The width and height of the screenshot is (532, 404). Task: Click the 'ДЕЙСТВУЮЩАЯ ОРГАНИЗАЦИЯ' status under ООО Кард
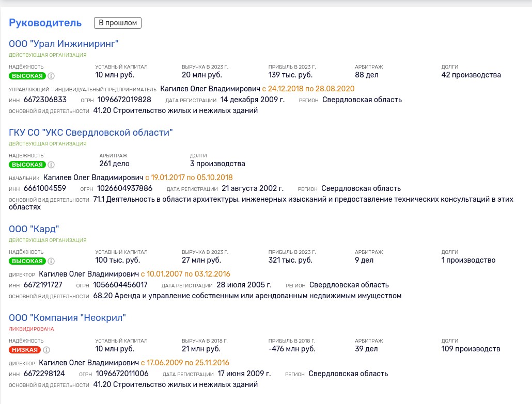(48, 240)
